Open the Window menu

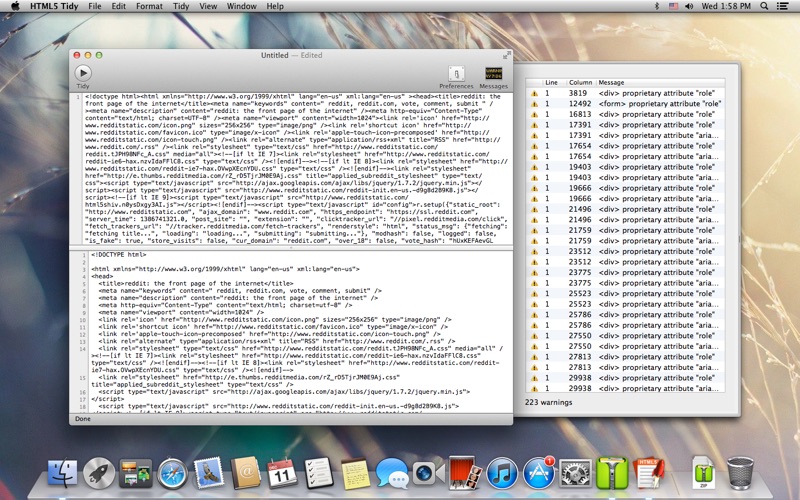point(241,6)
